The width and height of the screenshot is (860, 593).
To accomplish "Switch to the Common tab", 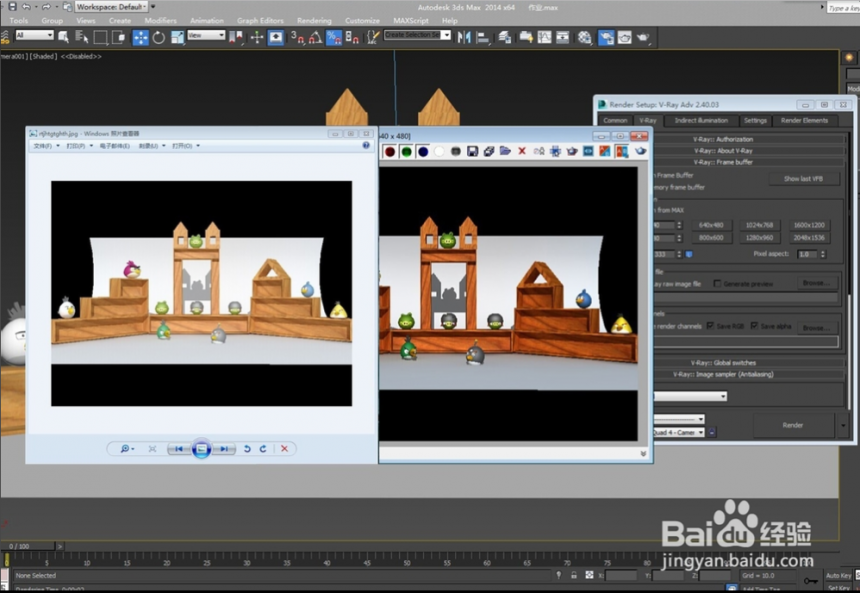I will pyautogui.click(x=615, y=121).
